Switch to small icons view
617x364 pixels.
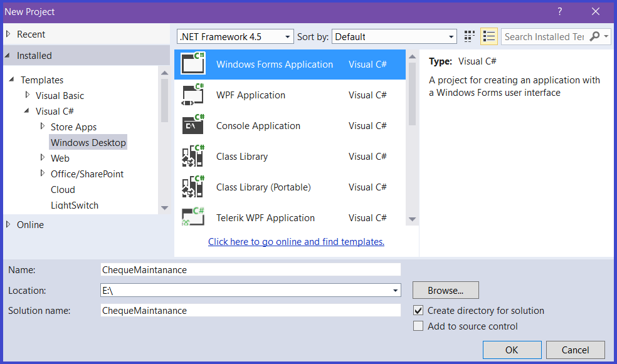470,36
